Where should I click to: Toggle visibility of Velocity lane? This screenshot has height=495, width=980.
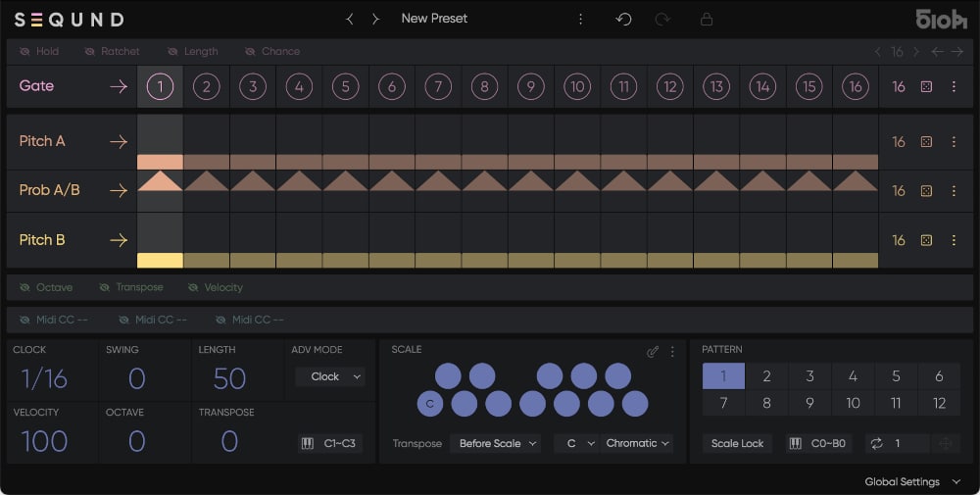click(214, 287)
